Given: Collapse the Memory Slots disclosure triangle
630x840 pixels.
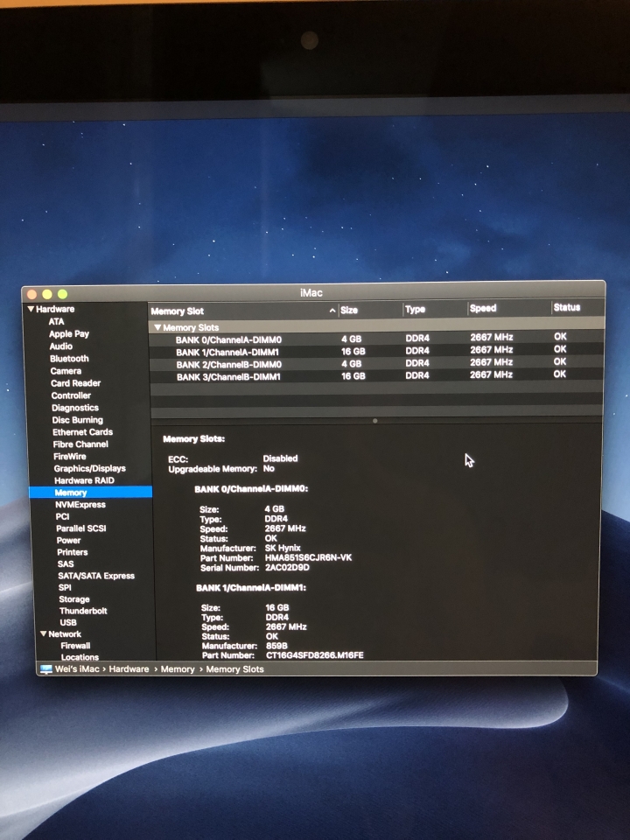Looking at the screenshot, I should point(157,327).
